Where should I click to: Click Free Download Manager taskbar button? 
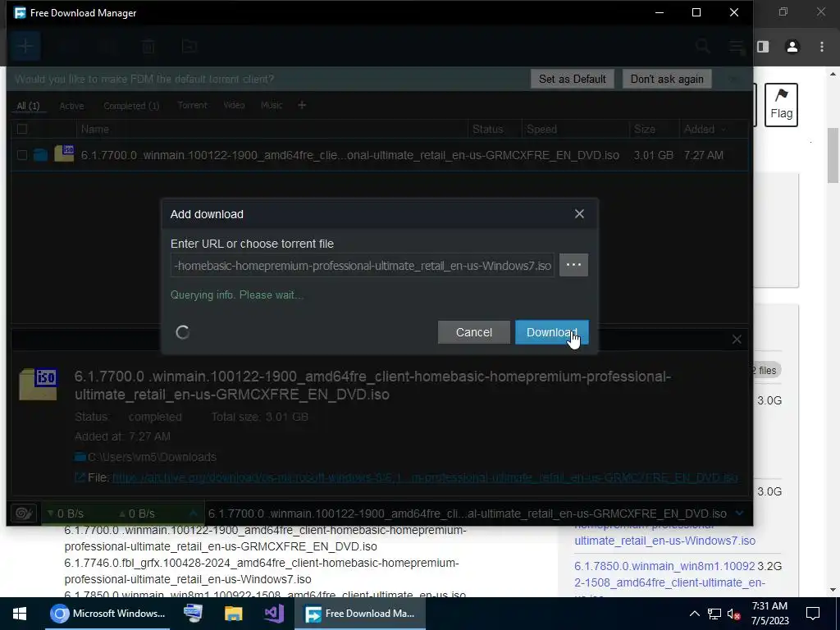click(x=360, y=614)
